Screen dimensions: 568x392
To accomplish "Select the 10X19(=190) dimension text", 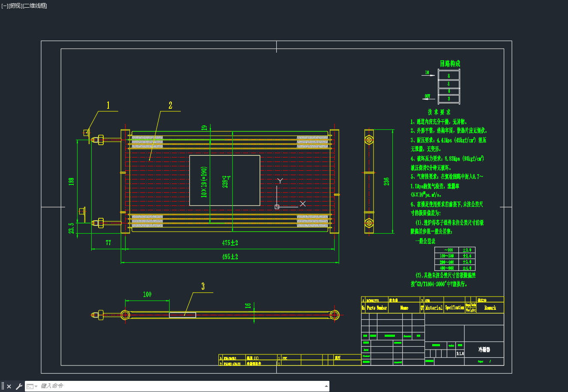I will (204, 182).
